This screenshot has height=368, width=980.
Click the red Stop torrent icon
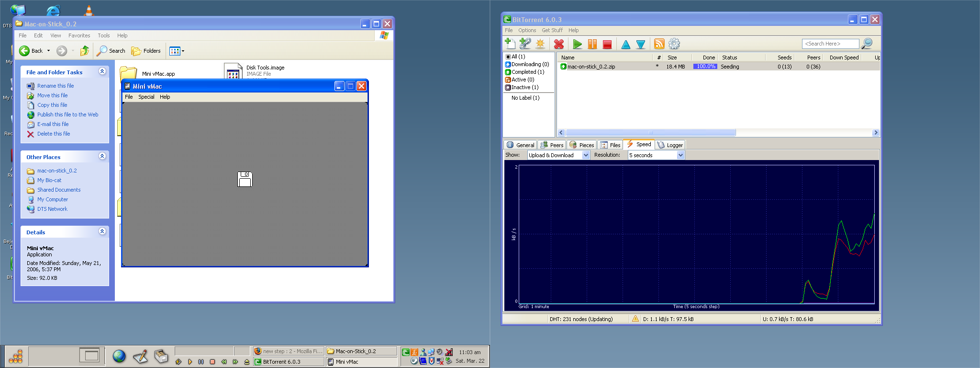(x=607, y=44)
